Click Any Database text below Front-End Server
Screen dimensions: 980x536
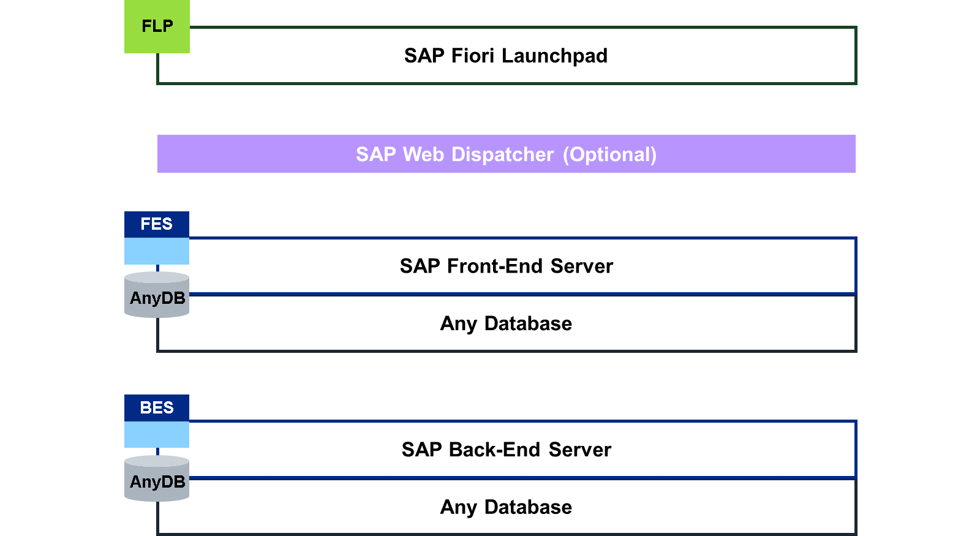[506, 323]
